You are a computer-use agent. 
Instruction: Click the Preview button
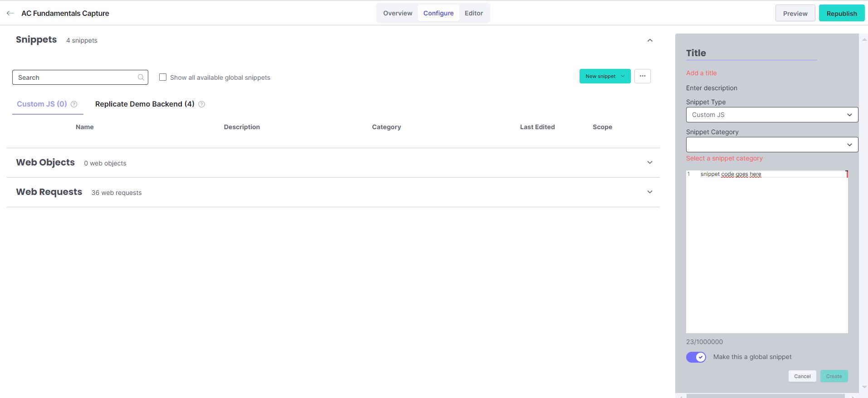(x=795, y=13)
